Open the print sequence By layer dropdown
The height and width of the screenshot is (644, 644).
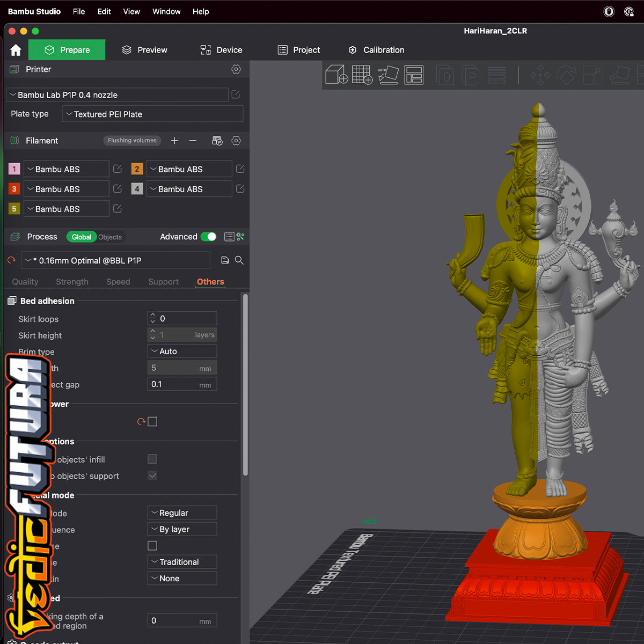[182, 529]
